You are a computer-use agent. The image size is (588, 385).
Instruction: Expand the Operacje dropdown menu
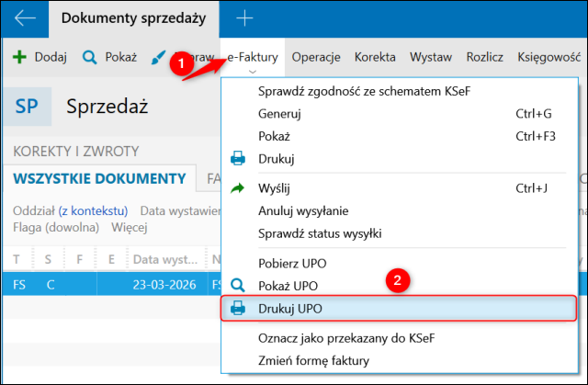(x=316, y=57)
